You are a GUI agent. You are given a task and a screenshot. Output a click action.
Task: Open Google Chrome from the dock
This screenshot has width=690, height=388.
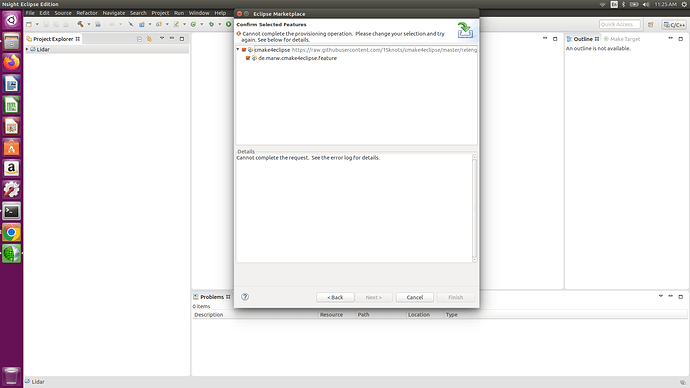(x=11, y=232)
